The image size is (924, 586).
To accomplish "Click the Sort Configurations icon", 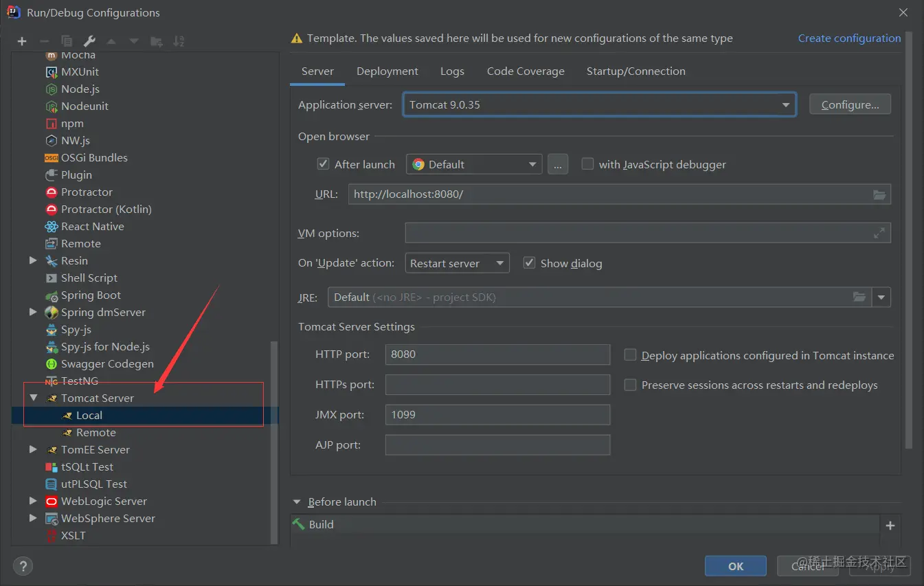I will click(179, 41).
